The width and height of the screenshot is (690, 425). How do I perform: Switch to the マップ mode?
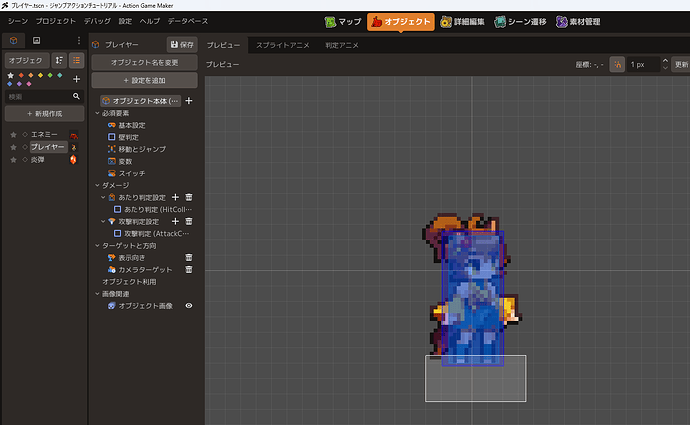point(343,22)
